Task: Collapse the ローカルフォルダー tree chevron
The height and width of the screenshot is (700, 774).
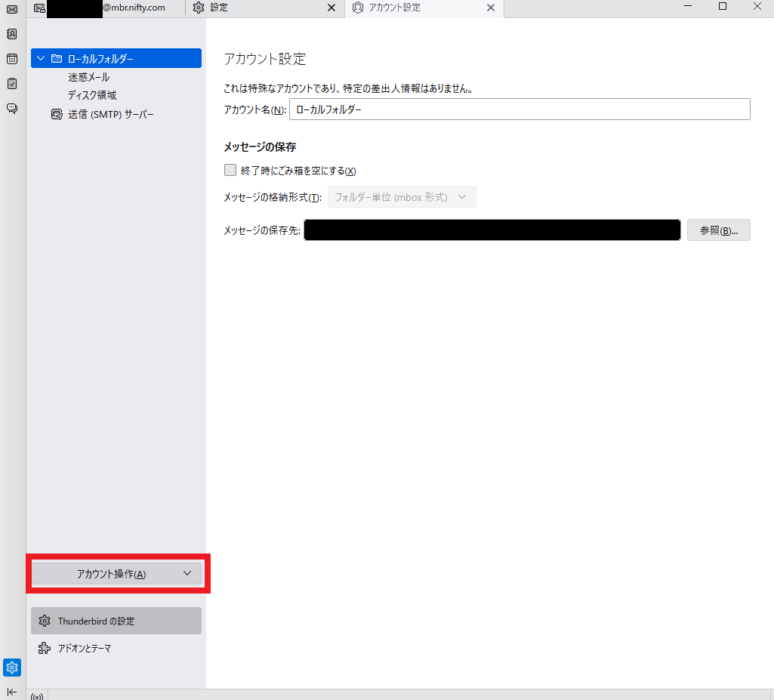Action: point(41,59)
